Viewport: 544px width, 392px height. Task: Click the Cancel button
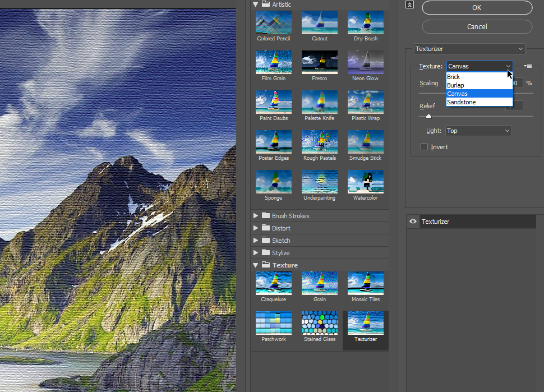point(476,26)
